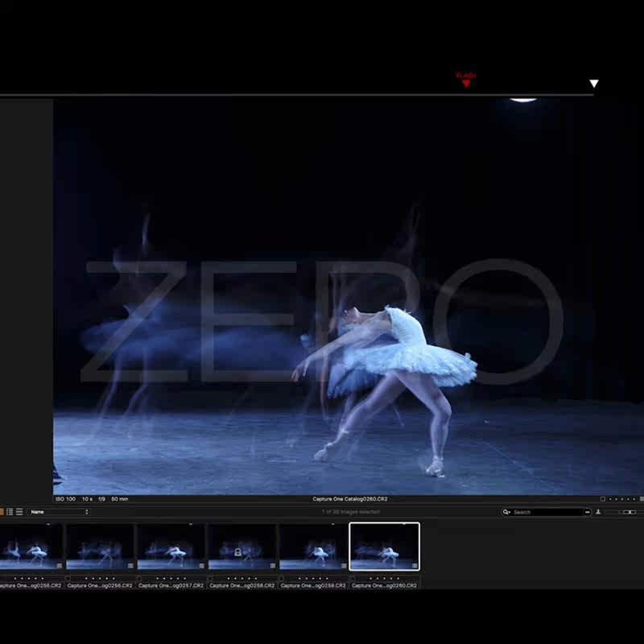Click adjustments badge on thumbnail 0255
This screenshot has height=644, width=644.
pos(60,566)
